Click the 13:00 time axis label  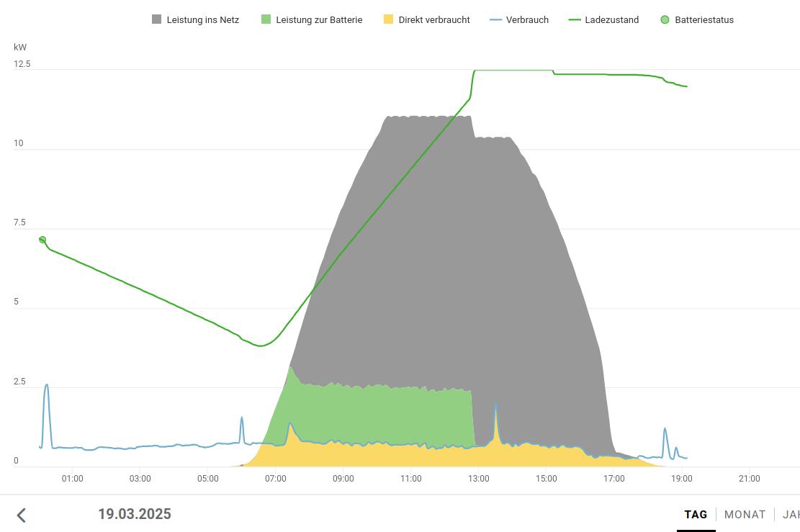[478, 479]
